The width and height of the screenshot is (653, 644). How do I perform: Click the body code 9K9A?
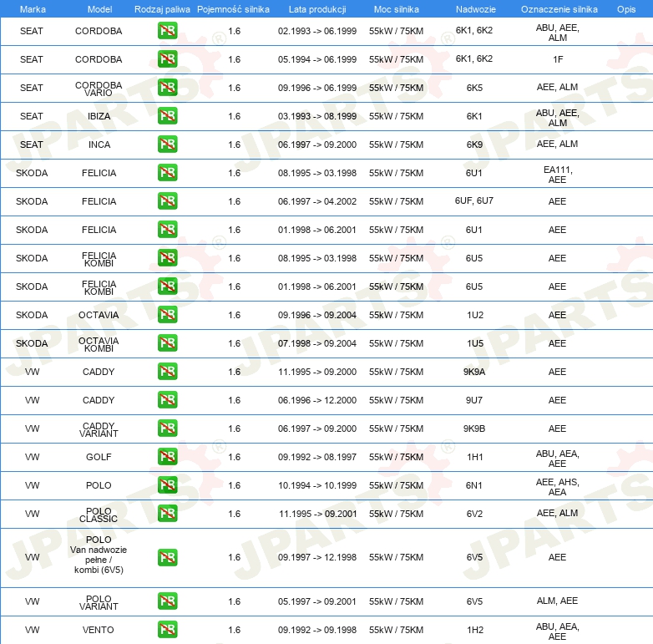click(474, 372)
